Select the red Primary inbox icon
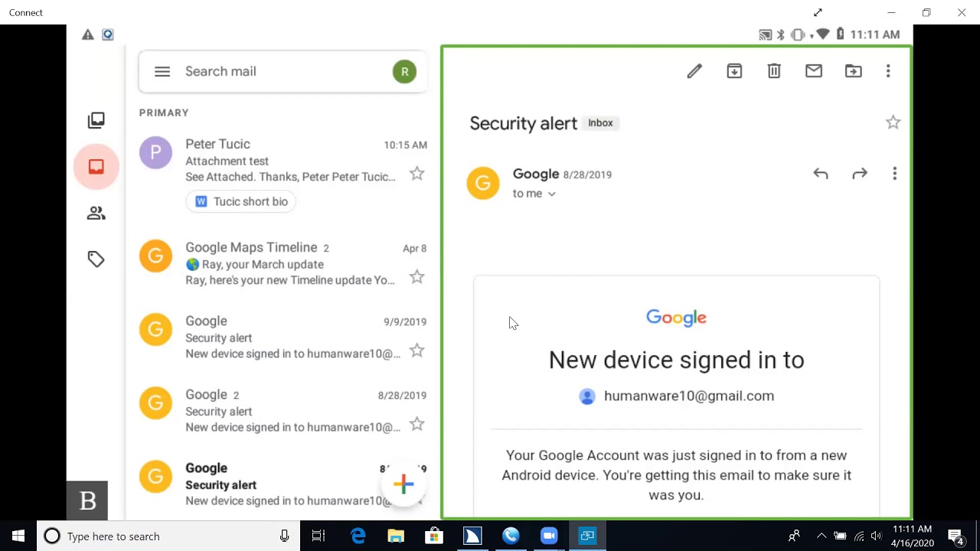The image size is (980, 551). (x=96, y=167)
